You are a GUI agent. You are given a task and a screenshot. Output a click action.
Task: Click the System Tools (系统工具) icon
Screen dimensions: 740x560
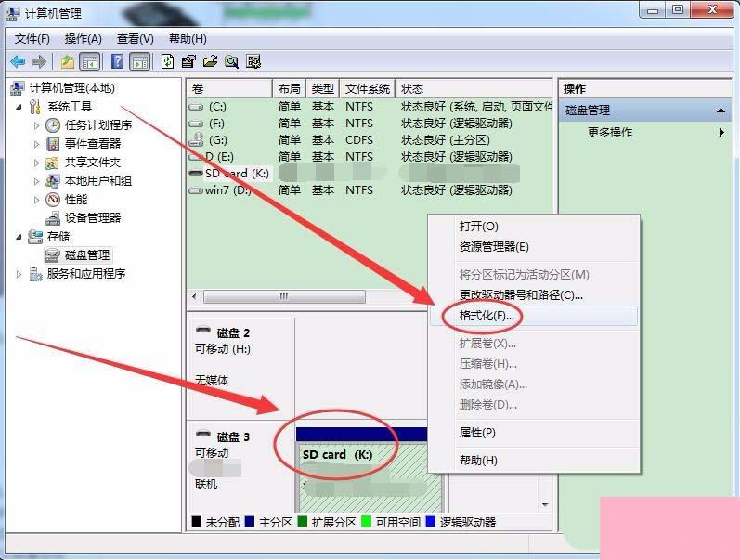click(x=35, y=107)
